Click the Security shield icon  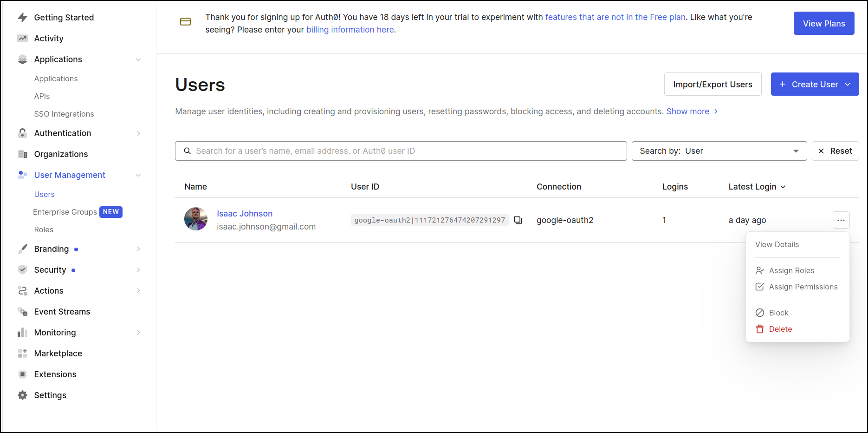click(22, 270)
